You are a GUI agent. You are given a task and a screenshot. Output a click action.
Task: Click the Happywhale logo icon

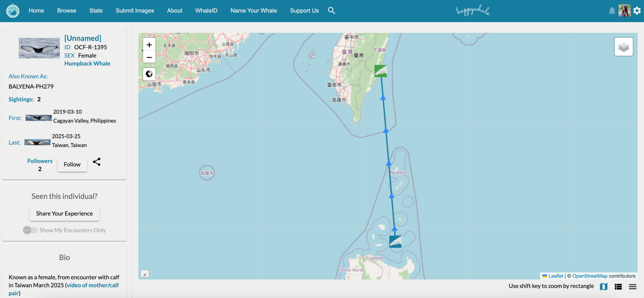point(13,10)
